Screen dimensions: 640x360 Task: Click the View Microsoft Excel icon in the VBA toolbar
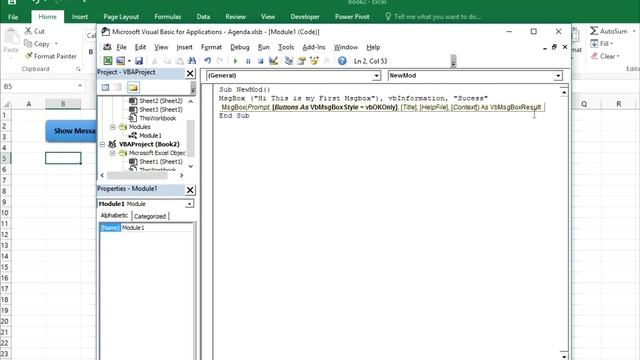click(x=108, y=61)
